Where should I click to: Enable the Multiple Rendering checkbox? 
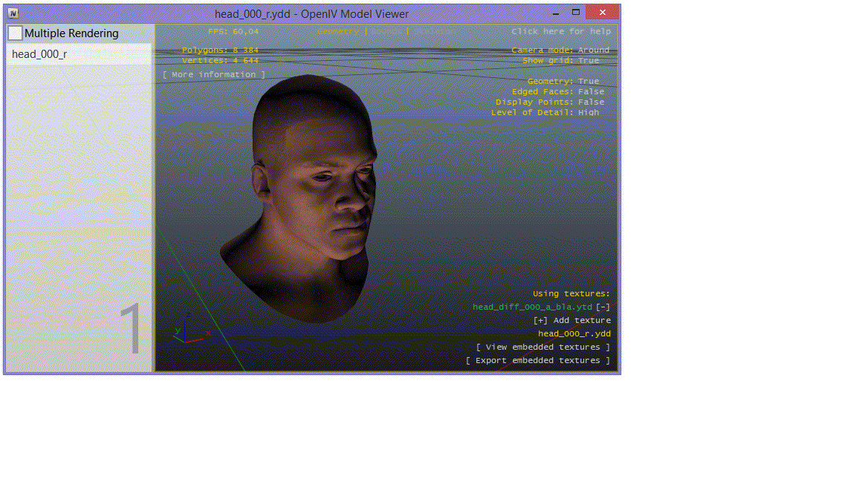pos(16,33)
